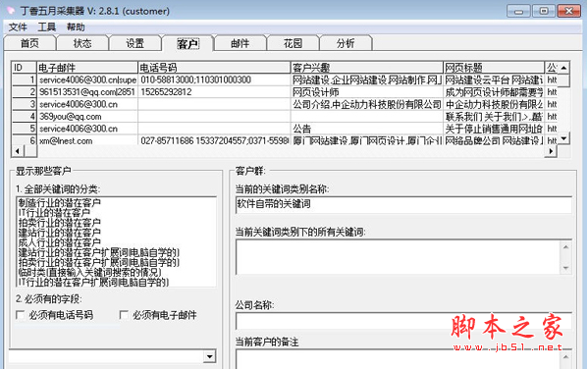The height and width of the screenshot is (370, 588).
Task: Click phone cell 010-58813000
Action: pos(214,79)
